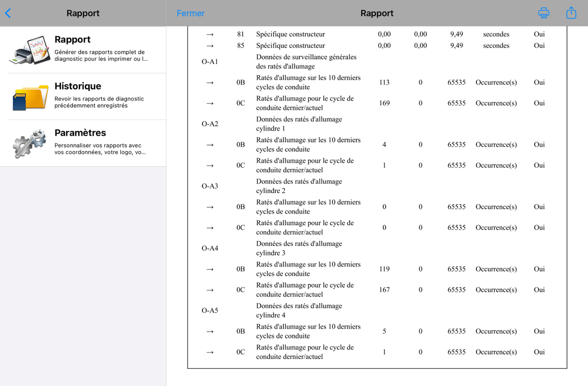
Task: Click the O-A5 section identifier
Action: (x=210, y=311)
